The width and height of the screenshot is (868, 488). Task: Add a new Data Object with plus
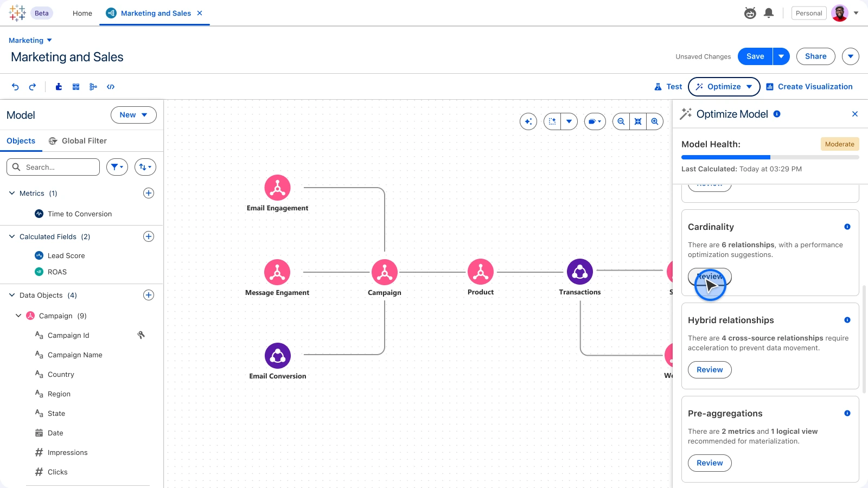[x=149, y=295]
